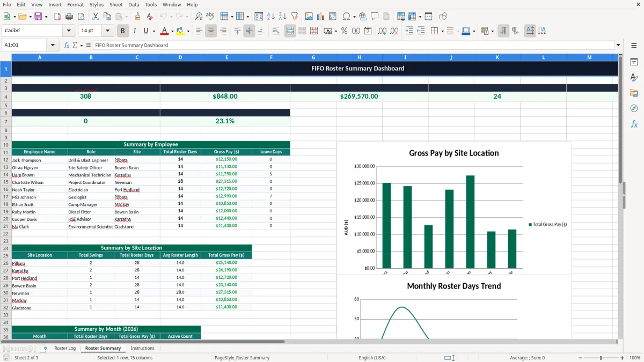Viewport: 644px width, 362px height.
Task: Click Increase Indent icon
Action: point(409,31)
